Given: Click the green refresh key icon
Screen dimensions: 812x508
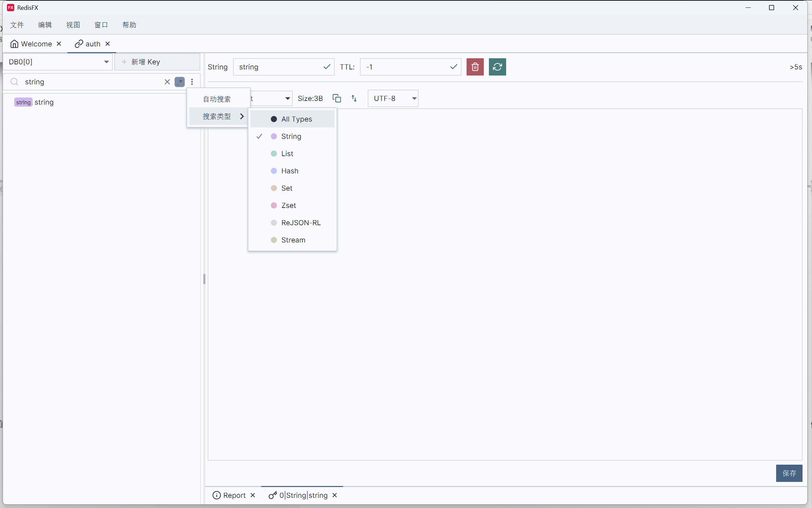Looking at the screenshot, I should tap(497, 67).
